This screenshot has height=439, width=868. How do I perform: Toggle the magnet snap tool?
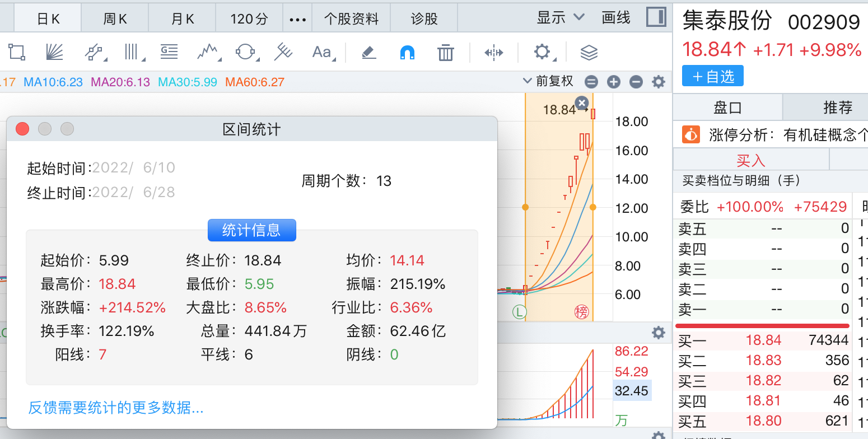[407, 52]
